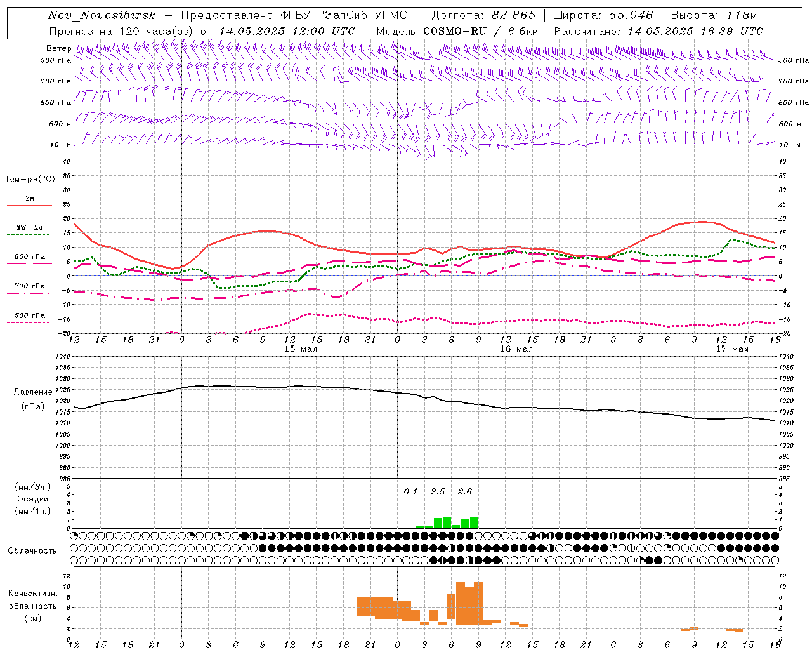This screenshot has height=650, width=812.
Task: Click the '0.1' precipitation total value
Action: (411, 492)
